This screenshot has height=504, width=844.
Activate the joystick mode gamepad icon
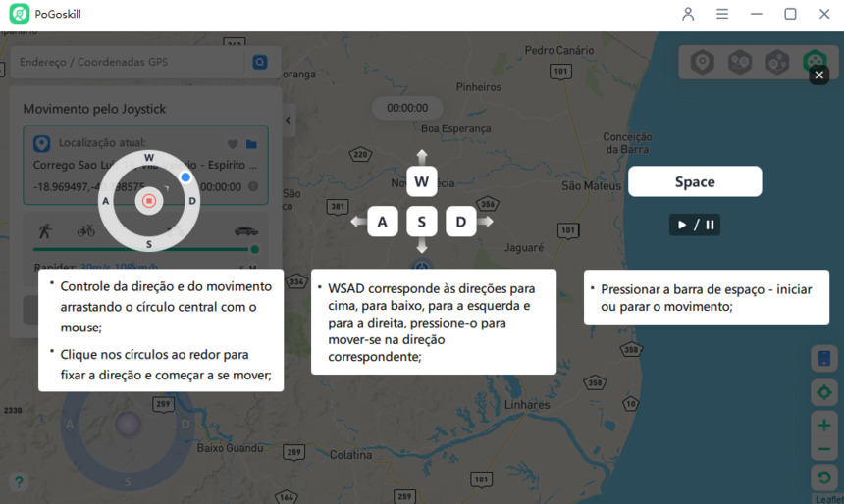814,61
